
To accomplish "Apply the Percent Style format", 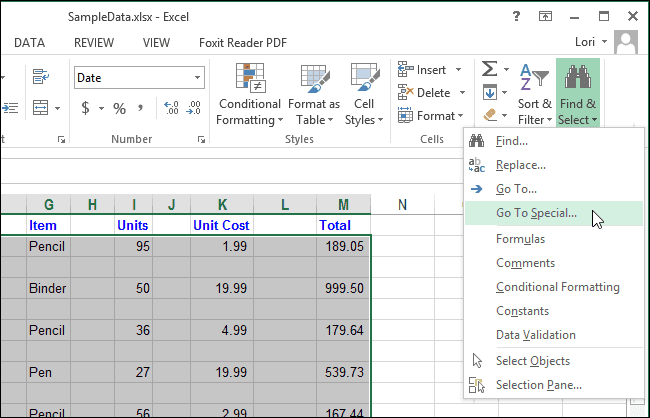I will pos(119,108).
